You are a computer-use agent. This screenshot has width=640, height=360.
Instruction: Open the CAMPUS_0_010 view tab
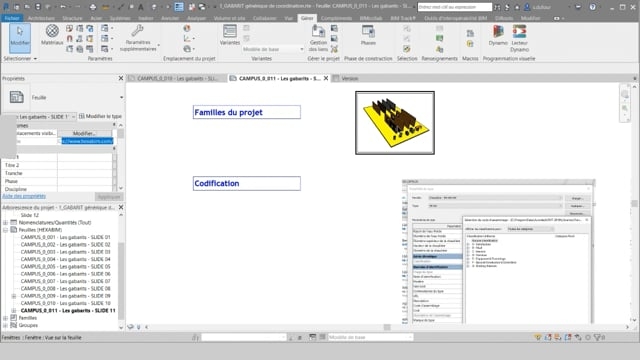[177, 78]
